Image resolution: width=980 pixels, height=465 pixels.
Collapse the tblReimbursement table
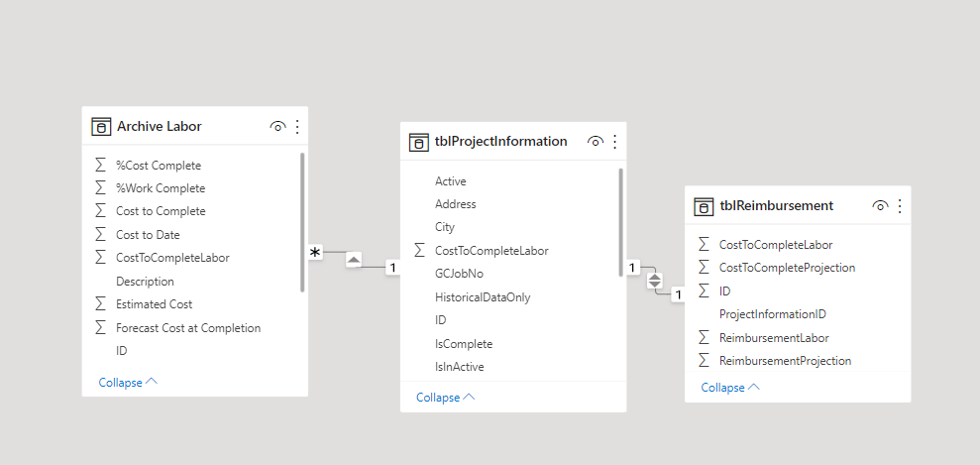(x=730, y=388)
